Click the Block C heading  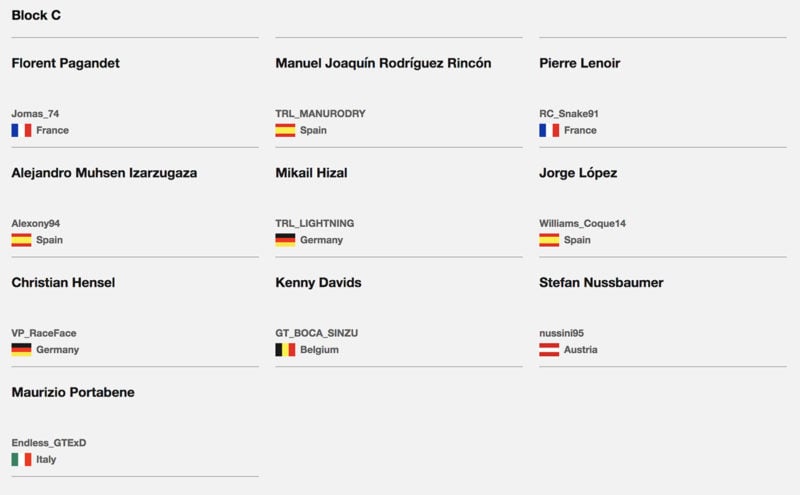[x=36, y=15]
